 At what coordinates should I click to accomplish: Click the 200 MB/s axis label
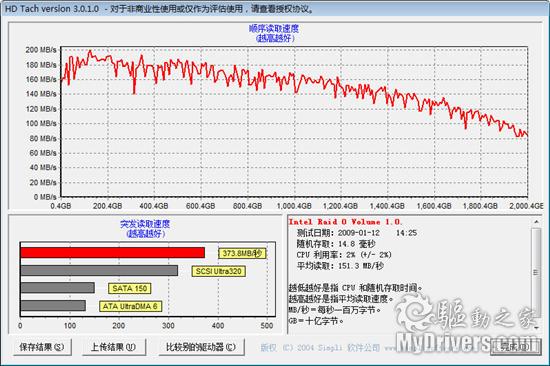click(41, 50)
